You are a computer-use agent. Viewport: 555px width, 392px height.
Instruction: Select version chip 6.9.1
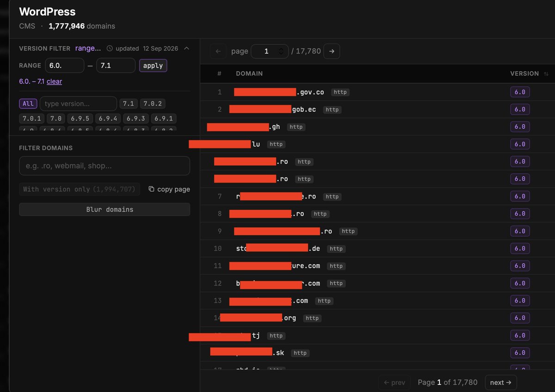[x=163, y=118]
